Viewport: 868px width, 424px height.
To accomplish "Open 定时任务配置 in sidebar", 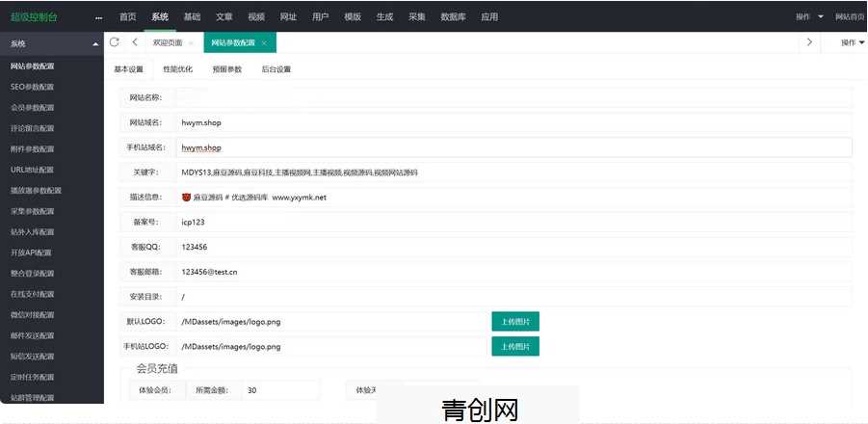I will [33, 377].
